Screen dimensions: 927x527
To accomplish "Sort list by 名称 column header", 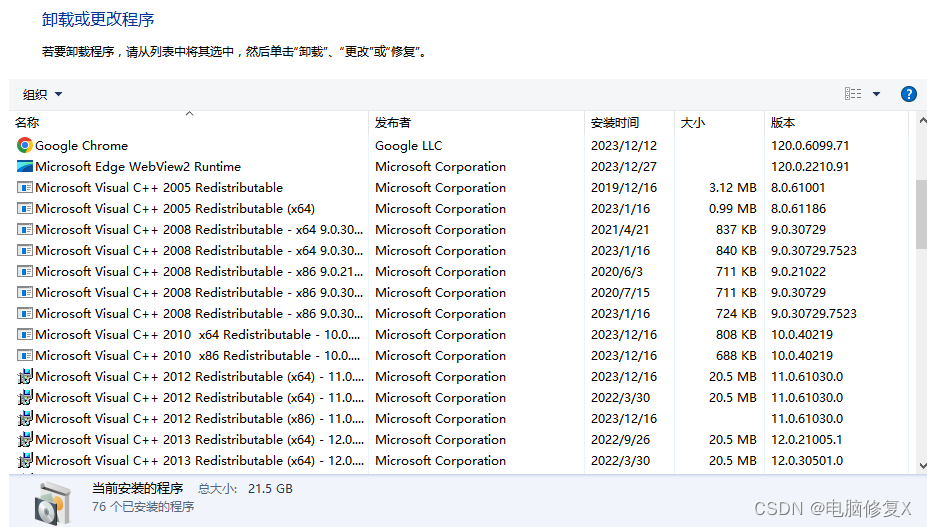I will (27, 122).
